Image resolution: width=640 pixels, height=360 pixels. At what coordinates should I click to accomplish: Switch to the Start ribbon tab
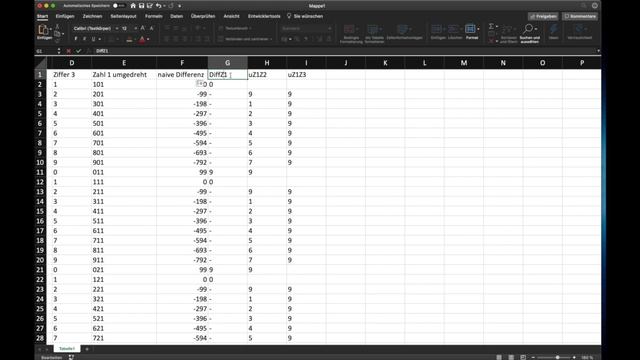point(42,16)
